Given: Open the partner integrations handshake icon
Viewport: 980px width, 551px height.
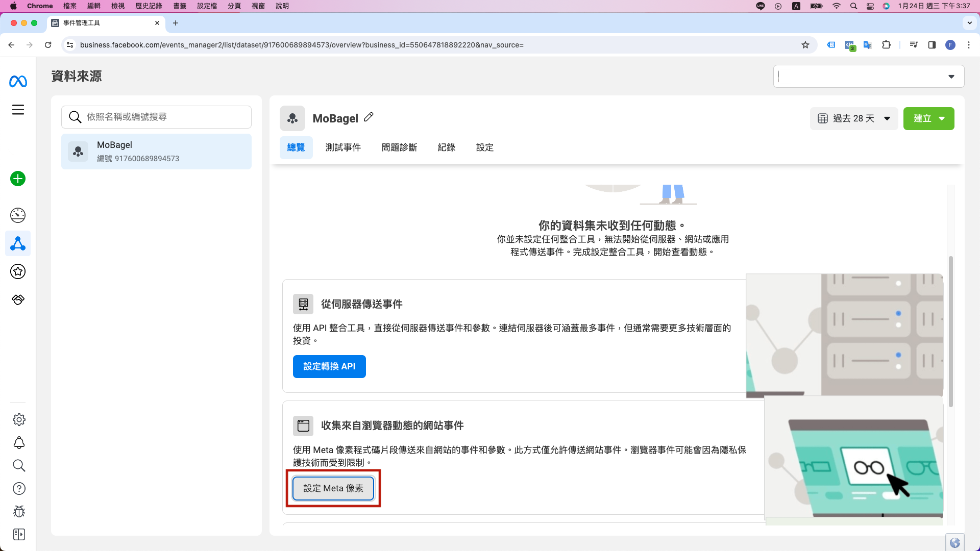Looking at the screenshot, I should point(18,299).
